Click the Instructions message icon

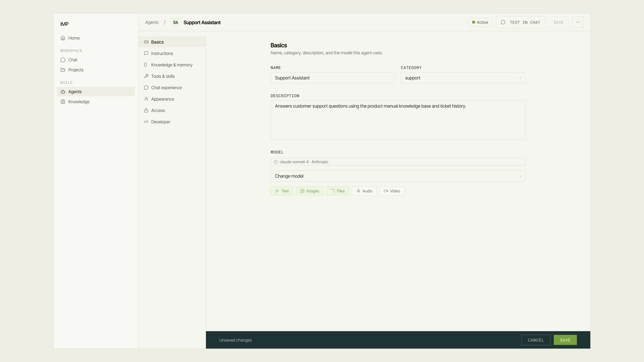(146, 53)
